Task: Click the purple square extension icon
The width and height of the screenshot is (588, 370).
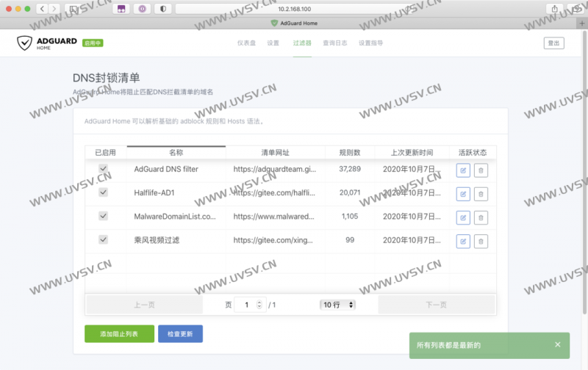Action: click(121, 9)
